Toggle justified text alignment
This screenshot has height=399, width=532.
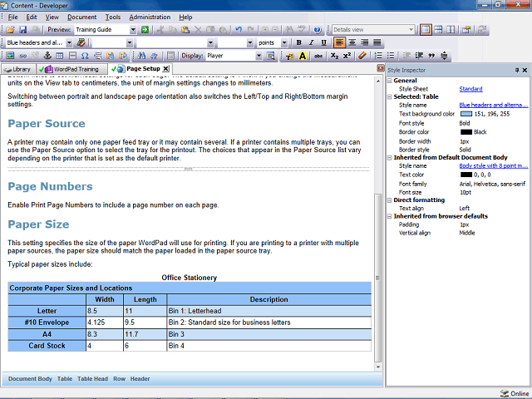(377, 42)
